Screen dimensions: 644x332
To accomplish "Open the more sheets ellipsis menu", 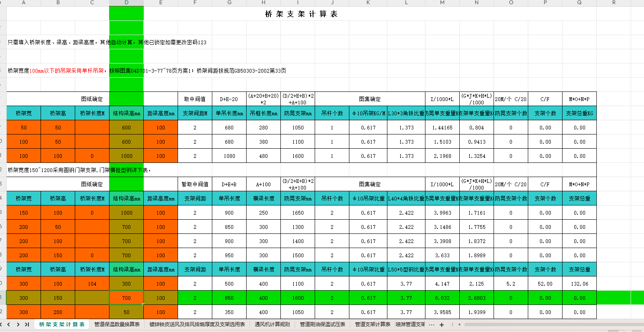I will coord(432,324).
